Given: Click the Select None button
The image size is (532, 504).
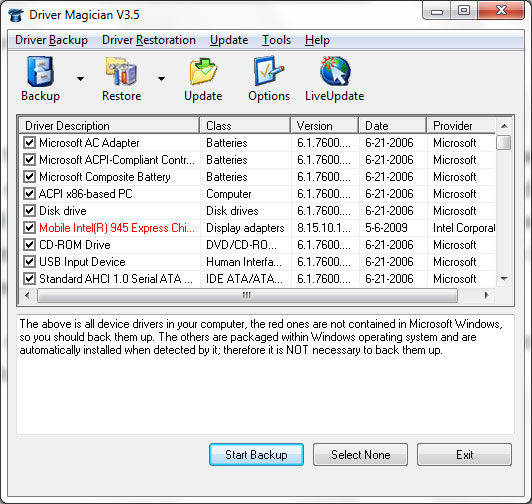Looking at the screenshot, I should [x=360, y=454].
